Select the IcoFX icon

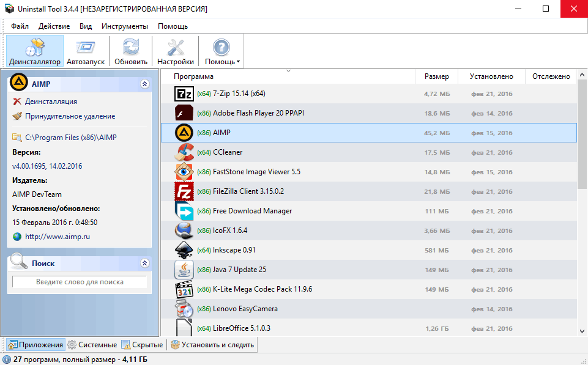click(x=184, y=230)
